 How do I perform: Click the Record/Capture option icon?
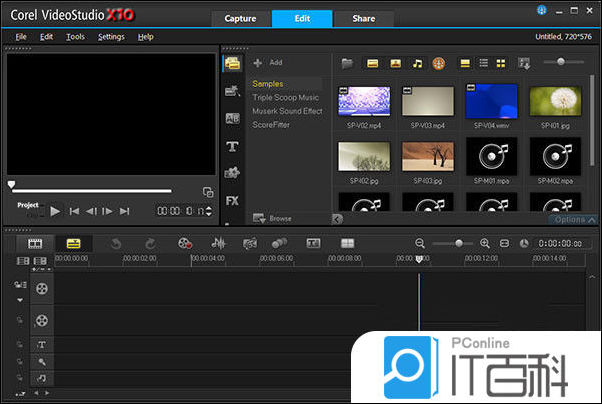point(185,243)
